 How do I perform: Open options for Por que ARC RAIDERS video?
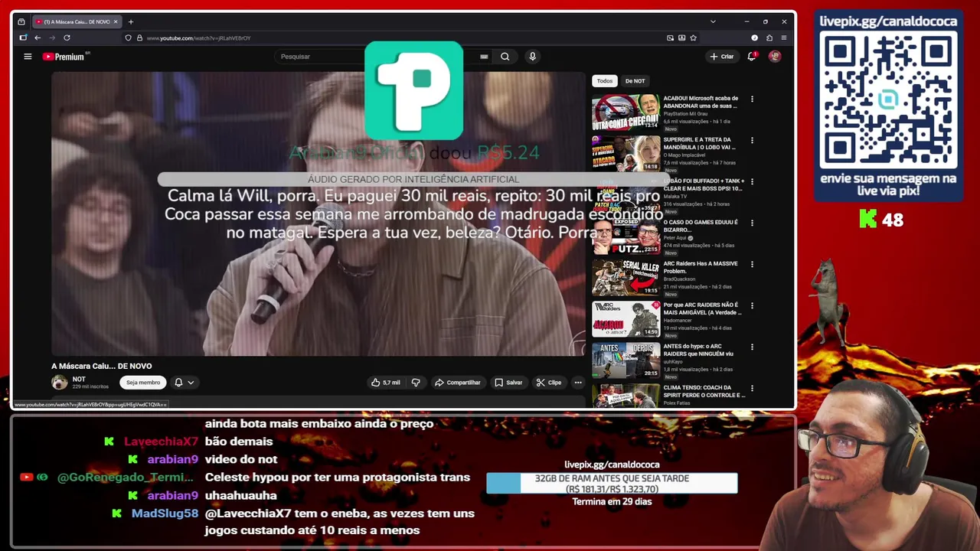coord(752,305)
